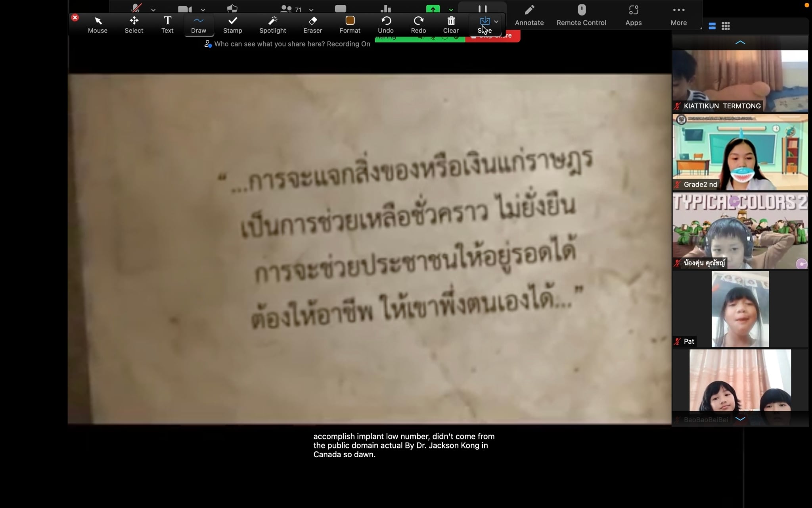
Task: Toggle the Annotate pencil button
Action: (529, 15)
